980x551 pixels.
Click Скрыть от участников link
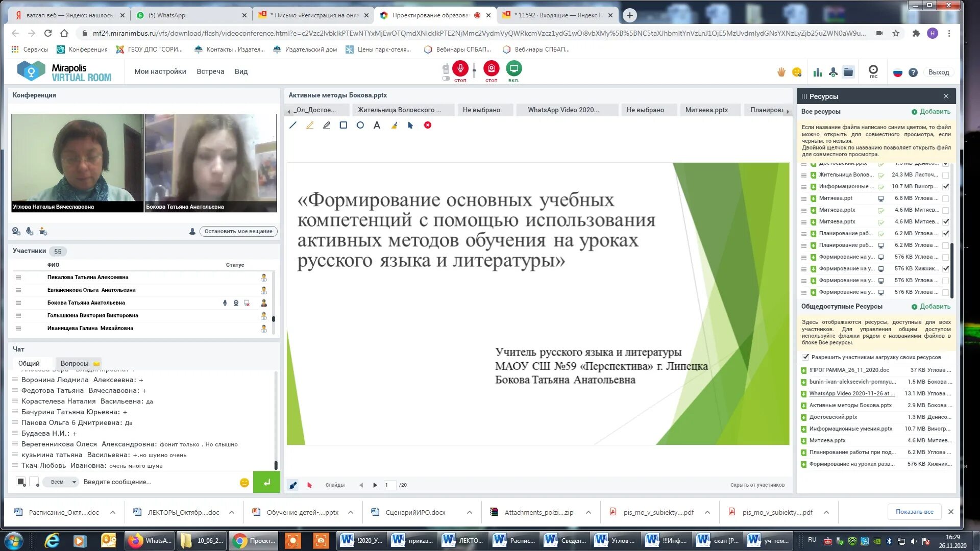click(757, 485)
